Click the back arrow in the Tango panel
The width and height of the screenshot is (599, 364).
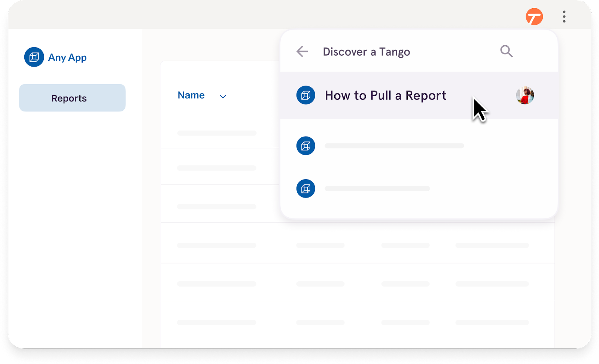click(x=302, y=51)
